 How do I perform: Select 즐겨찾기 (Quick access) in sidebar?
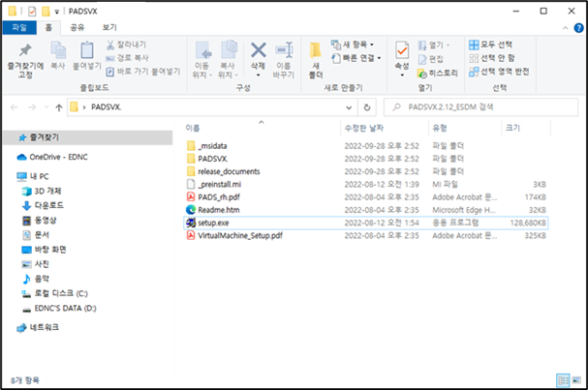[x=87, y=137]
